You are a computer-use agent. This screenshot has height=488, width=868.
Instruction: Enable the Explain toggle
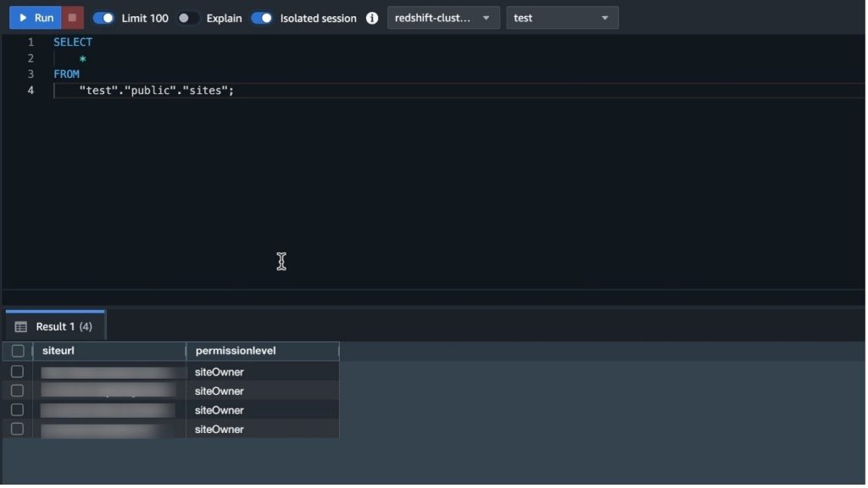click(x=188, y=17)
